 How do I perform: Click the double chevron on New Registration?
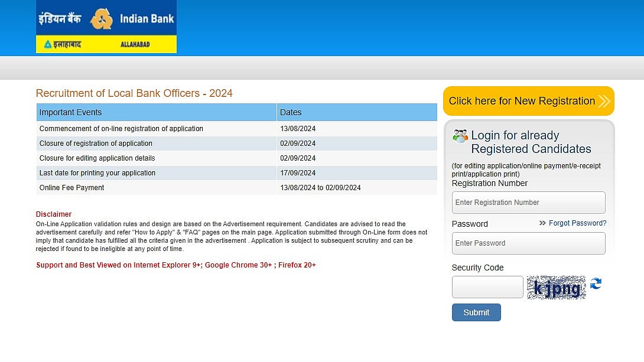pos(603,101)
